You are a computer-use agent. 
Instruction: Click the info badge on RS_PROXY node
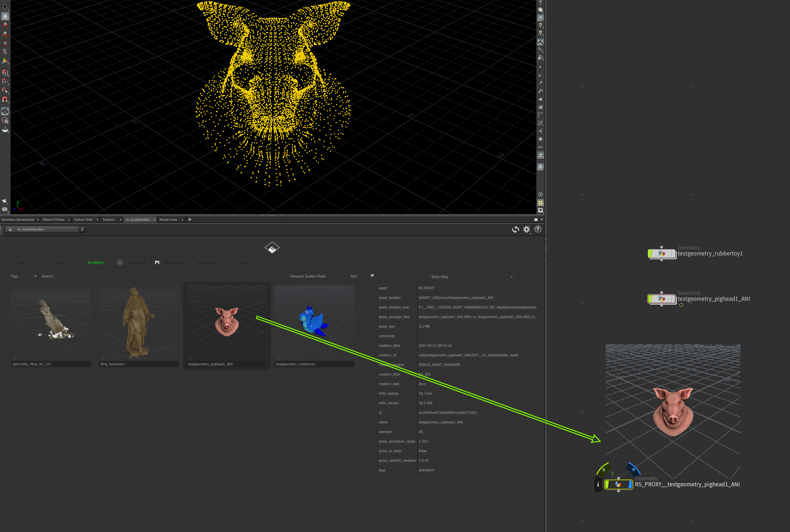pos(598,484)
